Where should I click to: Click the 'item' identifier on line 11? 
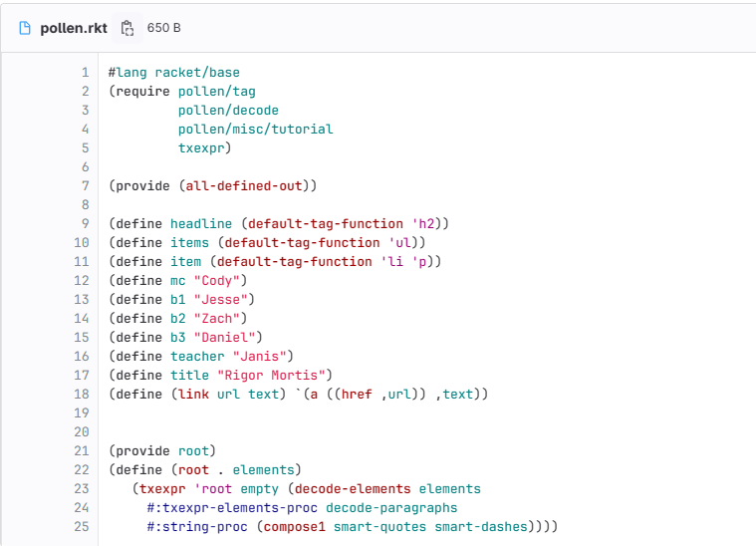[185, 261]
